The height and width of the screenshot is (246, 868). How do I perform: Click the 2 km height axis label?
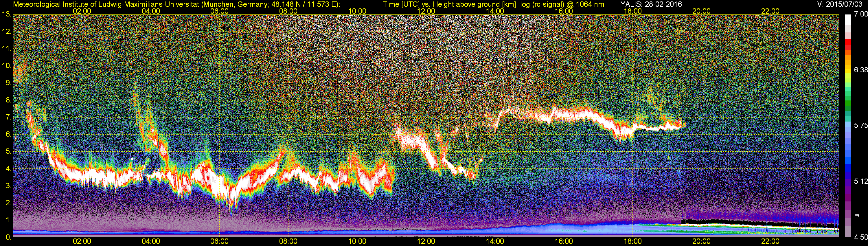tap(8, 203)
